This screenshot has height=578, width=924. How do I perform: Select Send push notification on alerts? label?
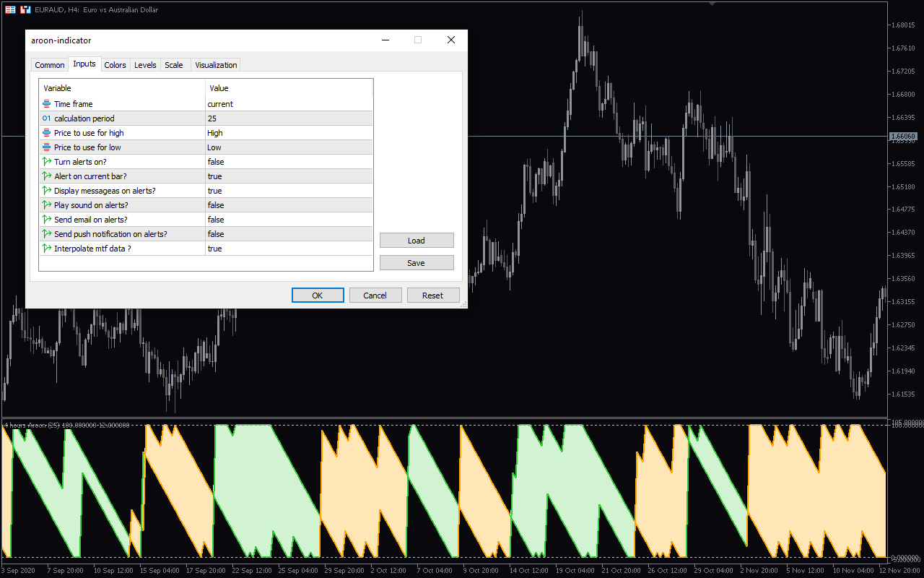click(x=110, y=234)
